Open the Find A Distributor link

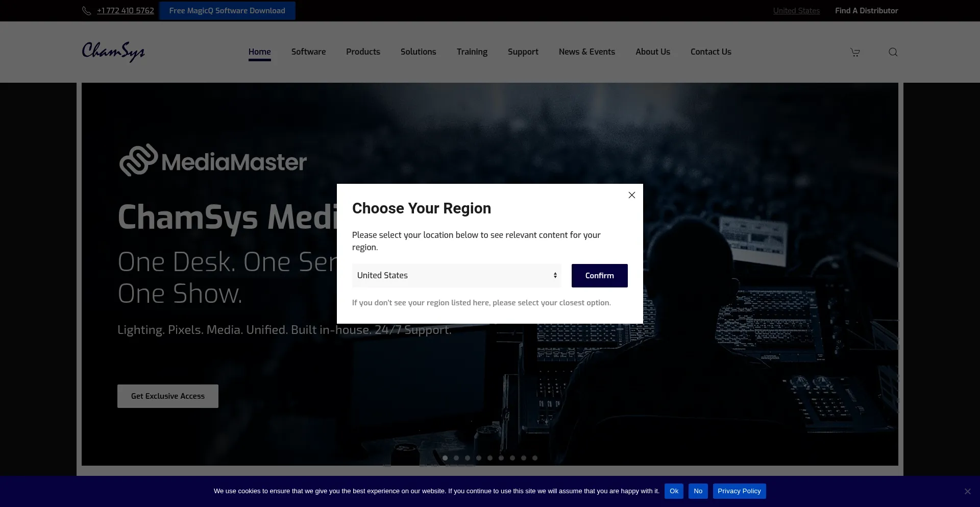click(867, 11)
